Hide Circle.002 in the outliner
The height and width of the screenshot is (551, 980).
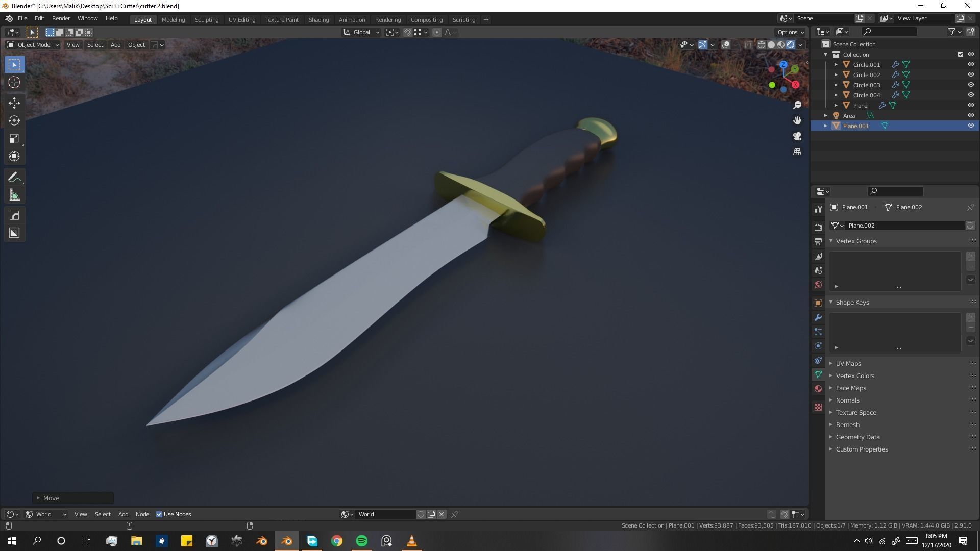[971, 75]
